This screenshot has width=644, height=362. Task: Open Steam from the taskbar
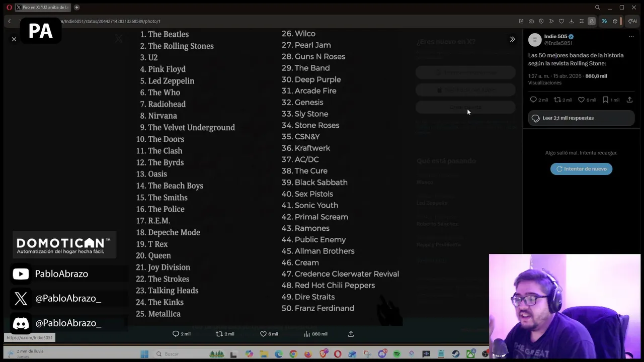(456, 354)
